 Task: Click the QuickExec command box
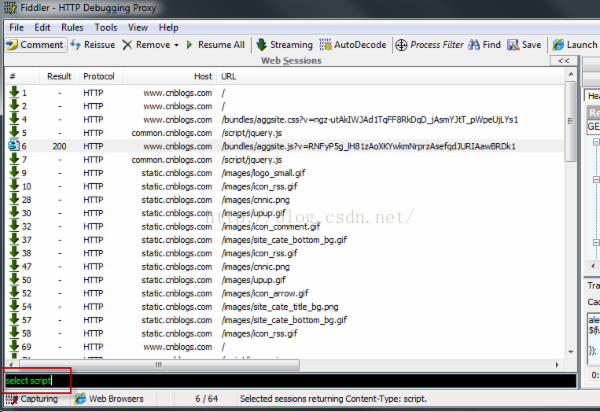[290, 381]
